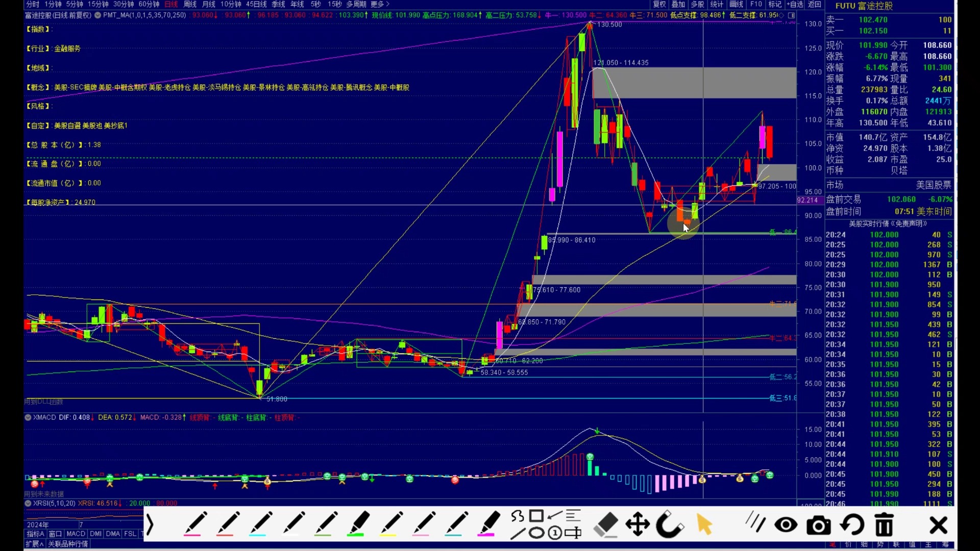
Task: Clear annotations with trash icon
Action: 884,525
